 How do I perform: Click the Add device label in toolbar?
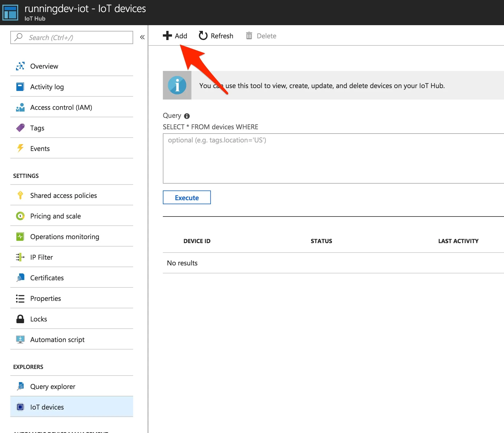(x=181, y=36)
